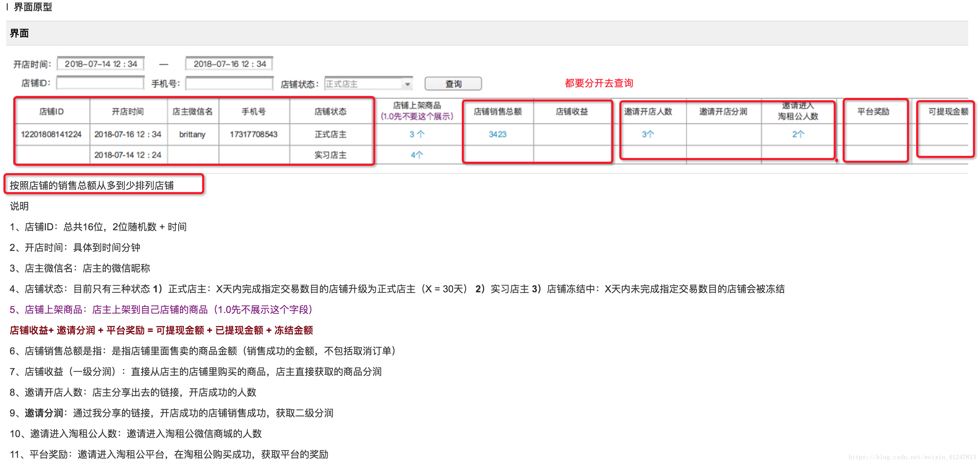
Task: Focus the end date field 2018-07-16
Action: tap(229, 63)
